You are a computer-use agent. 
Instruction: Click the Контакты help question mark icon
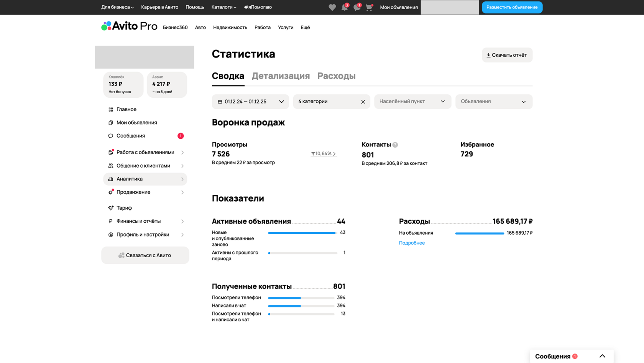395,145
